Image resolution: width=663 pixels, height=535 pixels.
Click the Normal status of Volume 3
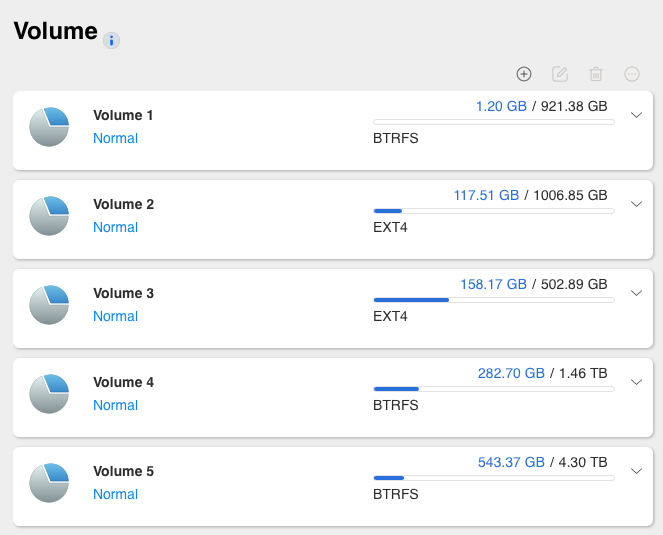click(115, 316)
